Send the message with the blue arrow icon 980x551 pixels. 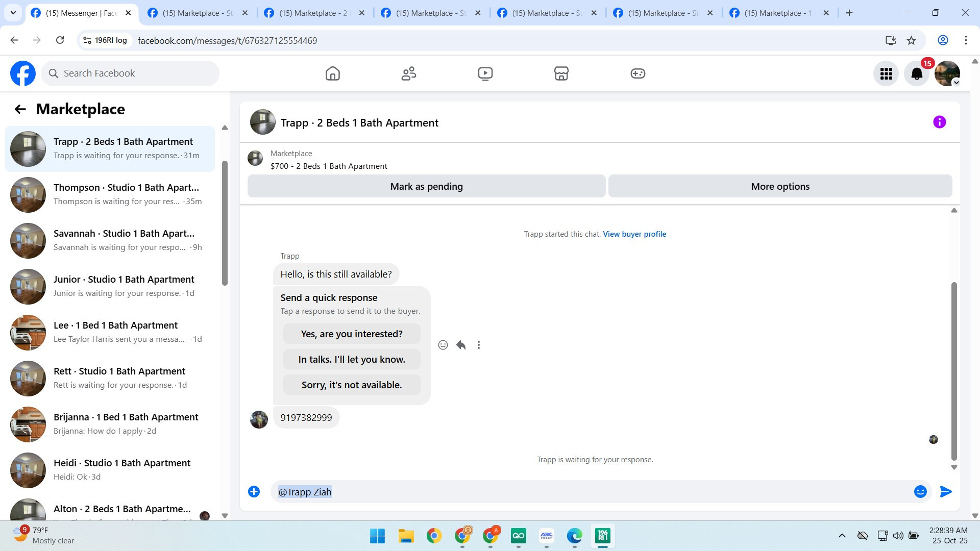point(946,491)
